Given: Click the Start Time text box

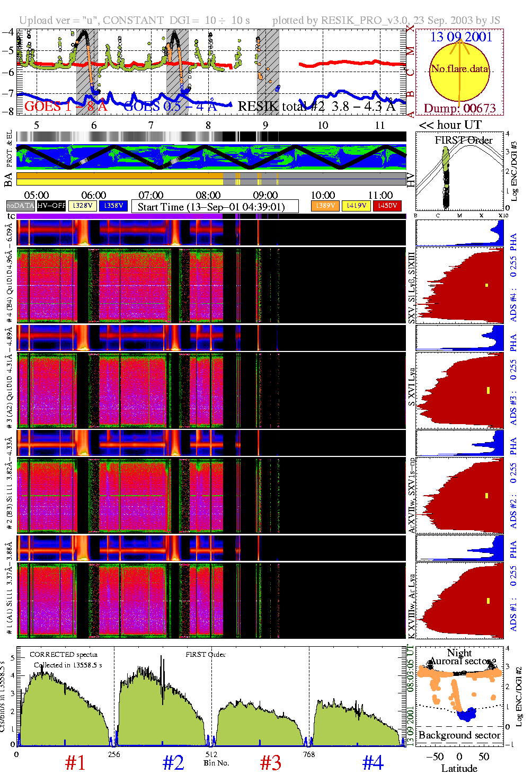Looking at the screenshot, I should [x=215, y=207].
